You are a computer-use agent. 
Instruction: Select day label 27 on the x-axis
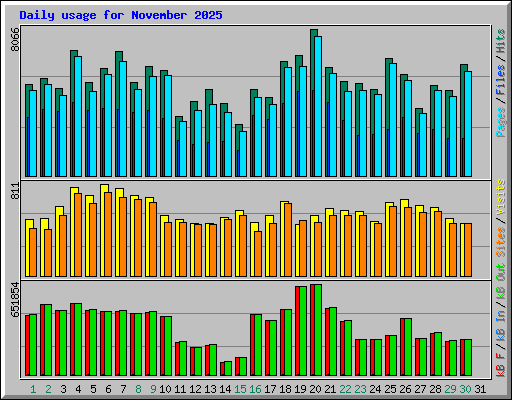point(420,389)
